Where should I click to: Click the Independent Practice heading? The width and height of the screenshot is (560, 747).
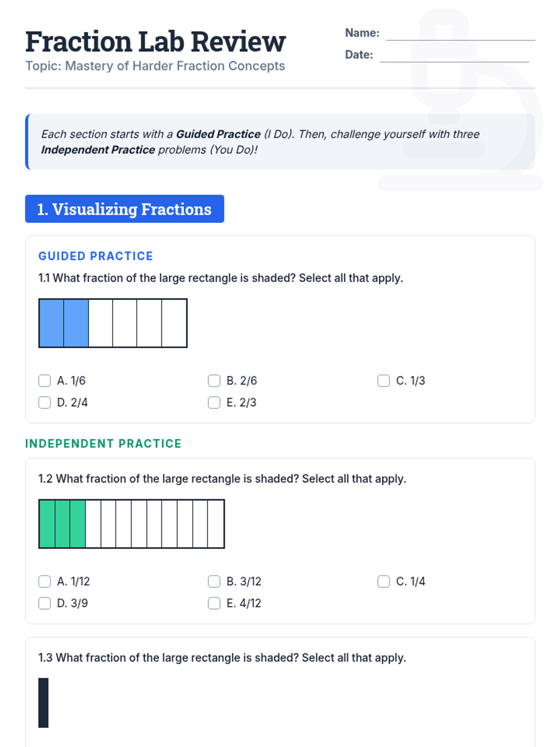[103, 444]
